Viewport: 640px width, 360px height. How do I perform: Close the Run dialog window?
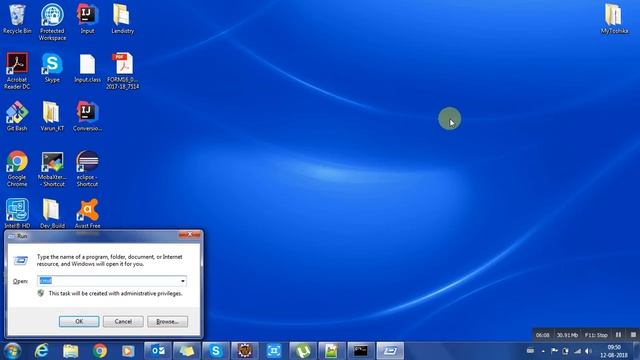[x=190, y=235]
